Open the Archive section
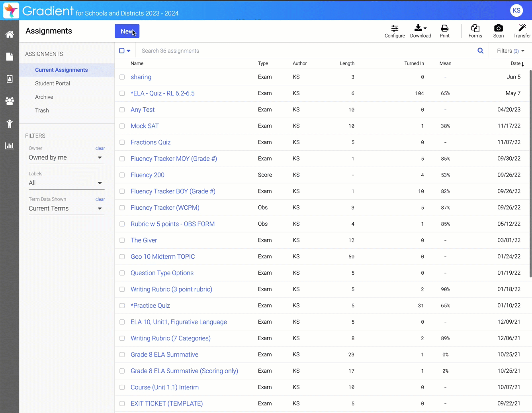 click(44, 97)
